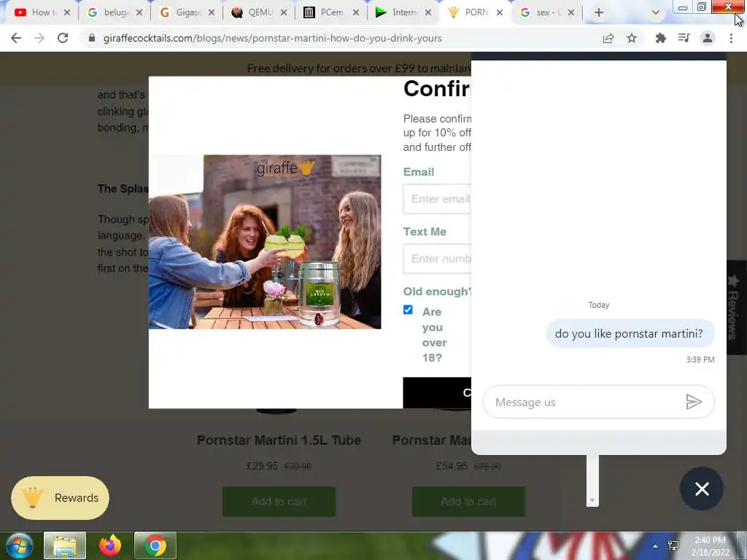The height and width of the screenshot is (560, 747).
Task: Open File Explorer from the taskbar
Action: point(65,545)
